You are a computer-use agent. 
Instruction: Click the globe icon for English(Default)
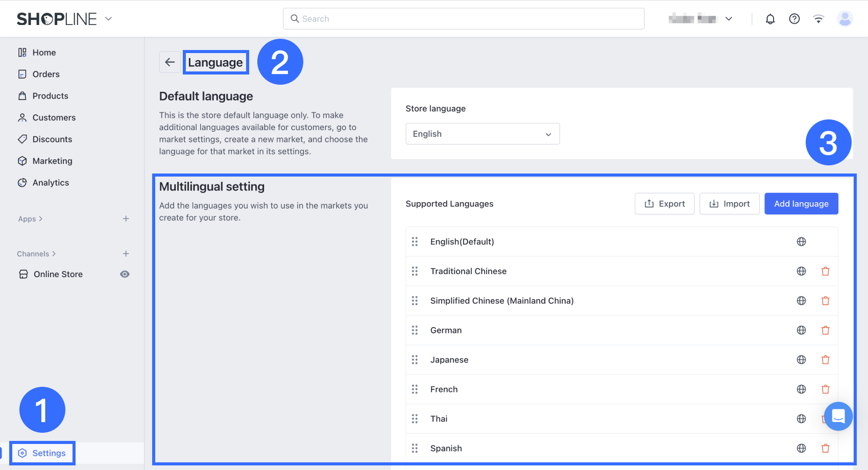[x=802, y=242]
